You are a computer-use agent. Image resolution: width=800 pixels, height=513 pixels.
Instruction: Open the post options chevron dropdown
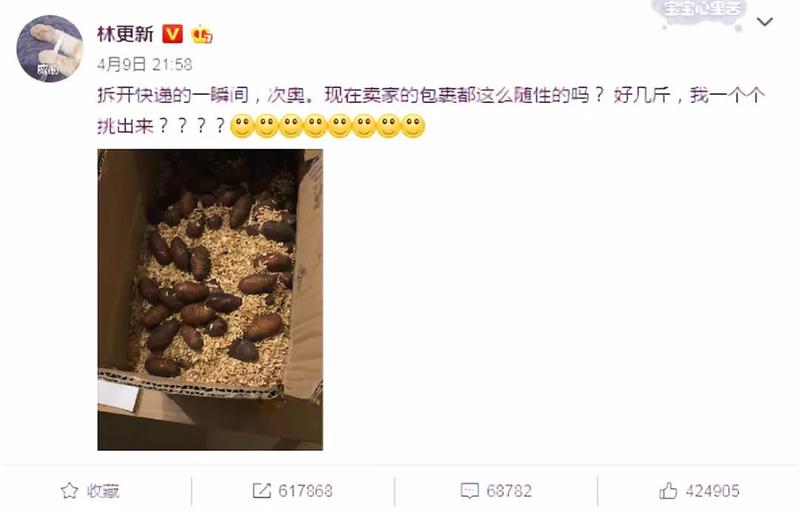pos(764,22)
